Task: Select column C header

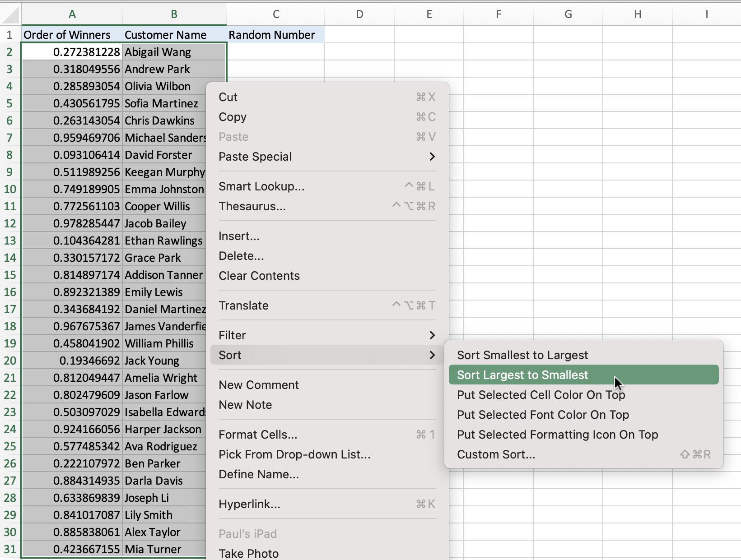Action: 275,14
